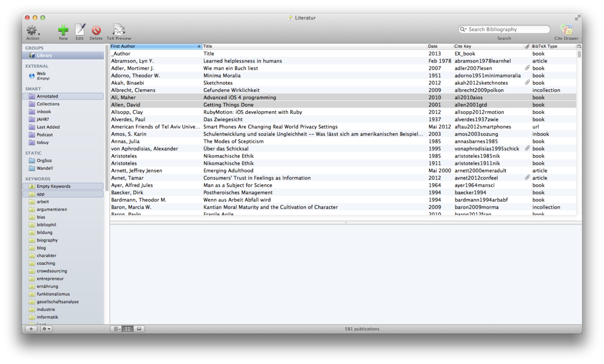This screenshot has width=604, height=364.
Task: Create a new publication with the New icon
Action: pyautogui.click(x=62, y=30)
